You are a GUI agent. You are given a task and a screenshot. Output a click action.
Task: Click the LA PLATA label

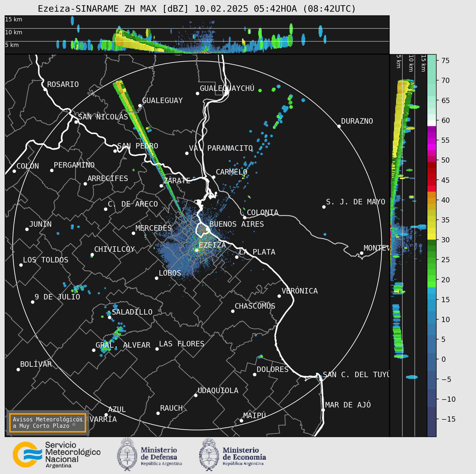257,252
